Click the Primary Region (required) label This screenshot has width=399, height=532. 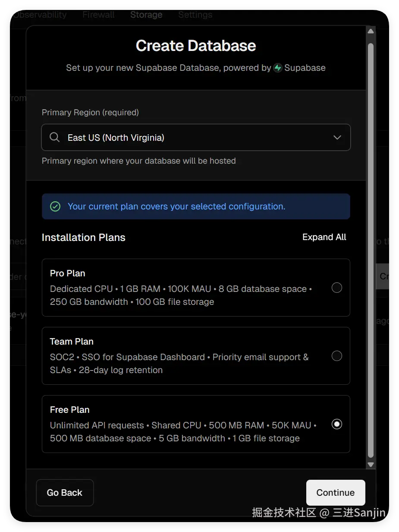tap(90, 112)
